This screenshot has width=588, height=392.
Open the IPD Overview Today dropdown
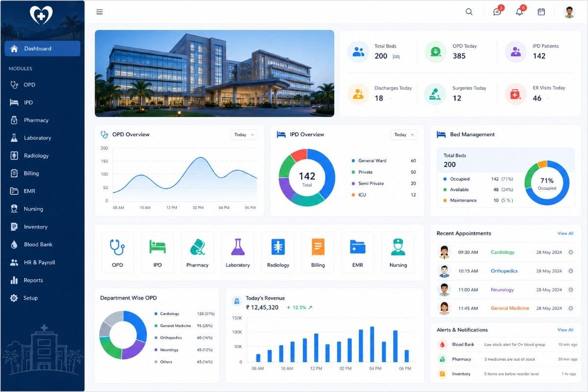[x=404, y=135]
